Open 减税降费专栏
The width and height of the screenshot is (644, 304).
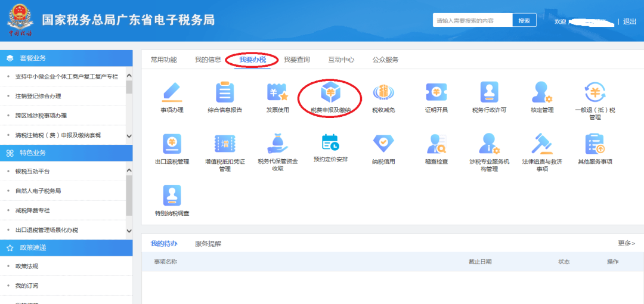pyautogui.click(x=32, y=210)
